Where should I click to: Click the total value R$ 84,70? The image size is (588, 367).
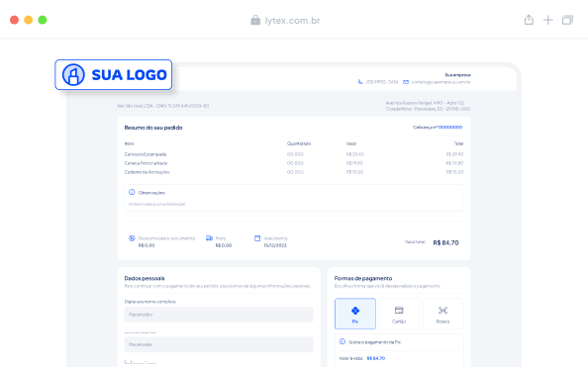click(x=445, y=242)
